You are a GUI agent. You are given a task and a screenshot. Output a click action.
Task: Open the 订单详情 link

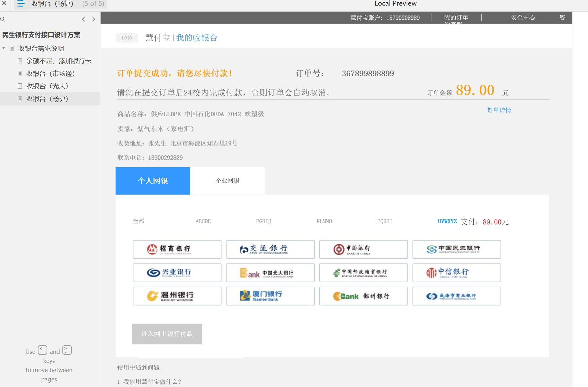pos(499,110)
